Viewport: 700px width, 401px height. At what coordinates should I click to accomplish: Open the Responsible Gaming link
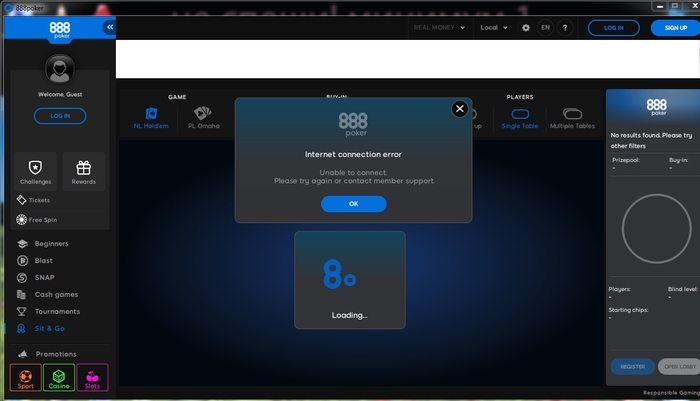point(671,393)
